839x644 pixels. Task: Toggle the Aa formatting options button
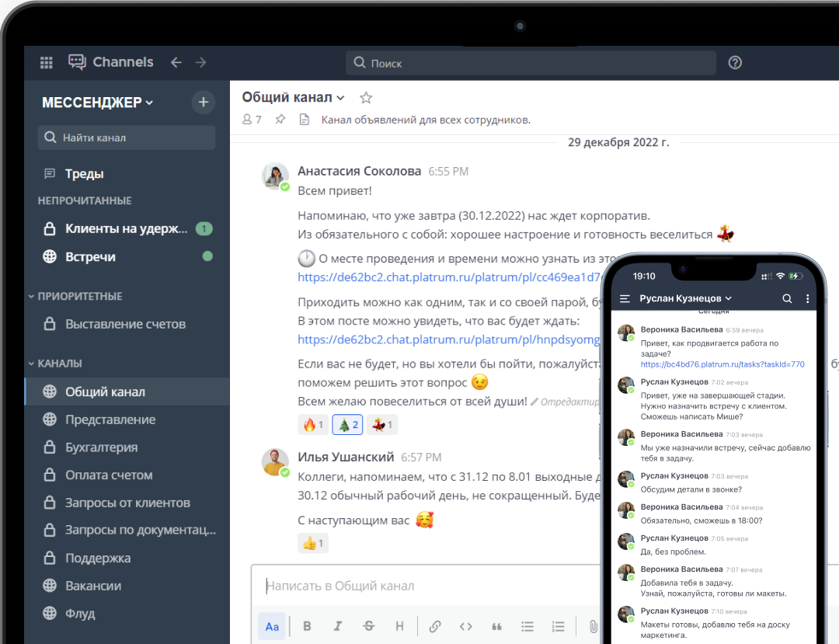(x=272, y=626)
